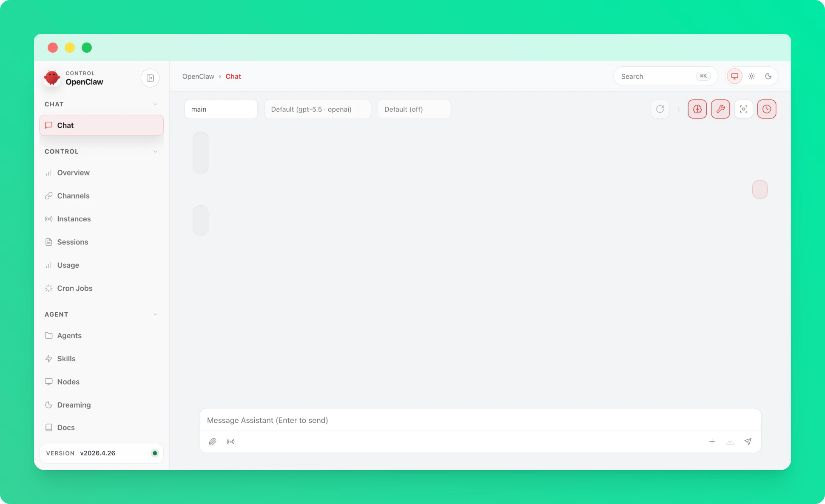
Task: Toggle the wrench tool calls button
Action: point(720,109)
